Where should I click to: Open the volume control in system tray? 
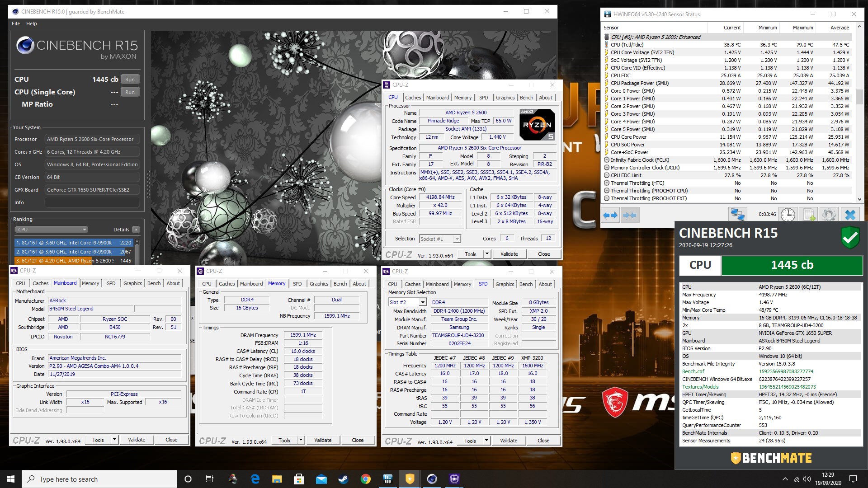[x=807, y=479]
